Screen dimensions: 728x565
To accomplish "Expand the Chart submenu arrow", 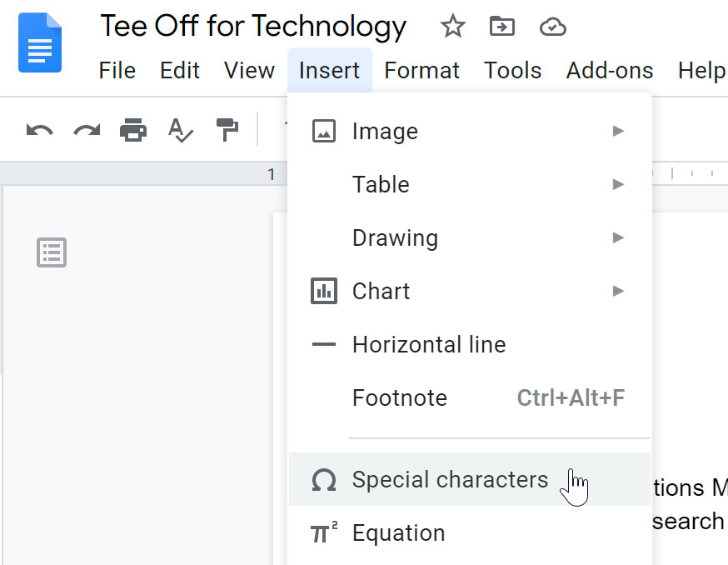I will click(x=618, y=291).
